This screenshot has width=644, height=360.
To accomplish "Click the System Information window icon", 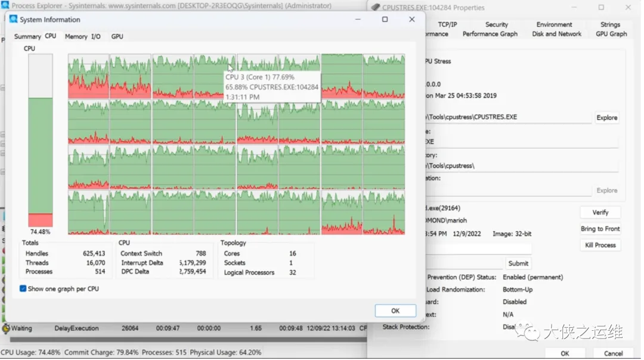I will click(14, 19).
